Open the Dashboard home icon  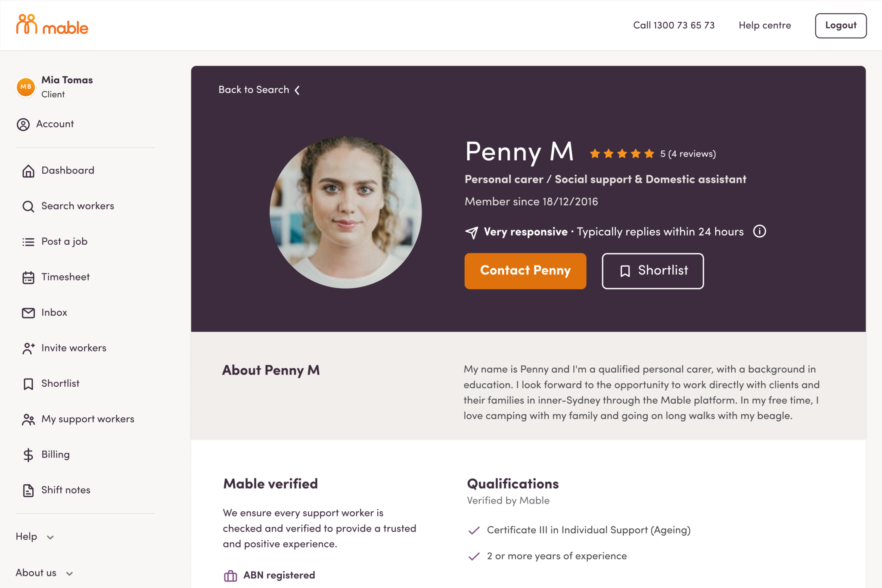tap(28, 171)
